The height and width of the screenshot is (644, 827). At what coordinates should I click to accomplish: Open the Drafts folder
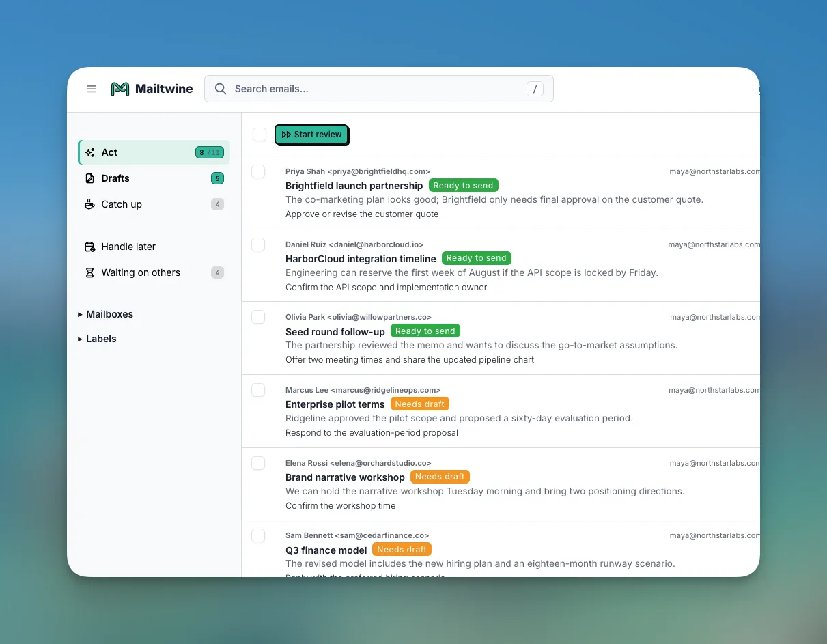pos(154,178)
